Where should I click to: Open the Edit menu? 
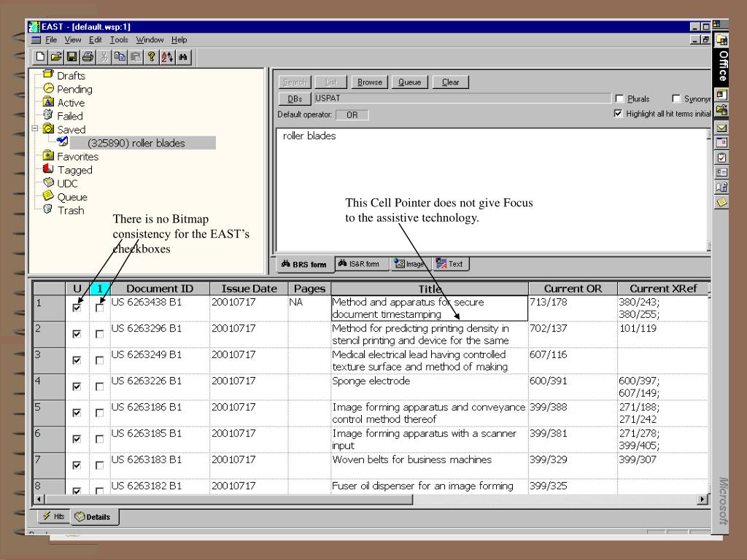(96, 40)
